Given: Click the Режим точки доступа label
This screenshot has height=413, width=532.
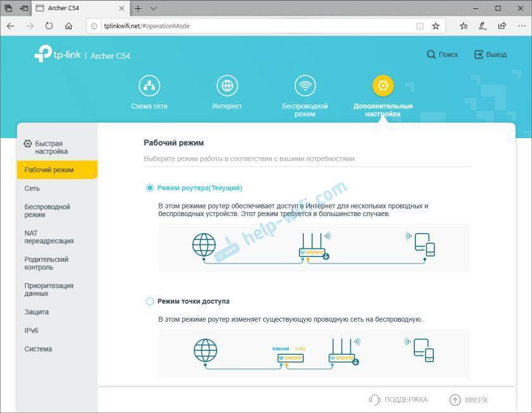Looking at the screenshot, I should 193,302.
